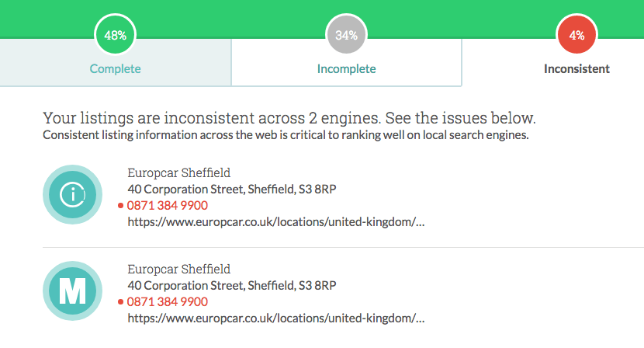644x348 pixels.
Task: Click Europcar Sheffield name in info-icon listing
Action: click(178, 172)
